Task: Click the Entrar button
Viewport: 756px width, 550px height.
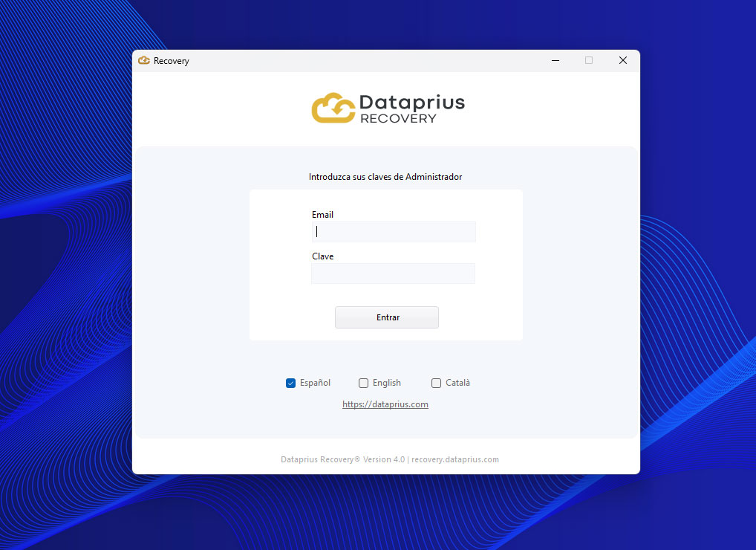Action: click(x=387, y=317)
